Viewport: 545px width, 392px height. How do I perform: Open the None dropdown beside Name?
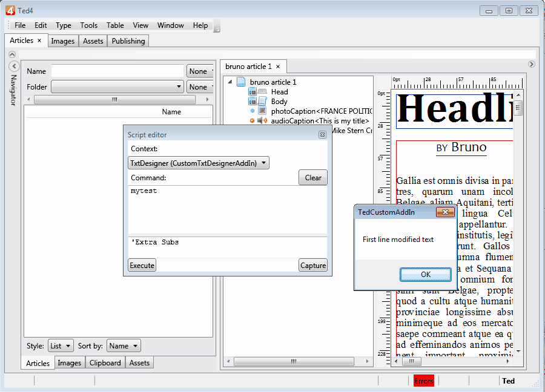pos(200,71)
